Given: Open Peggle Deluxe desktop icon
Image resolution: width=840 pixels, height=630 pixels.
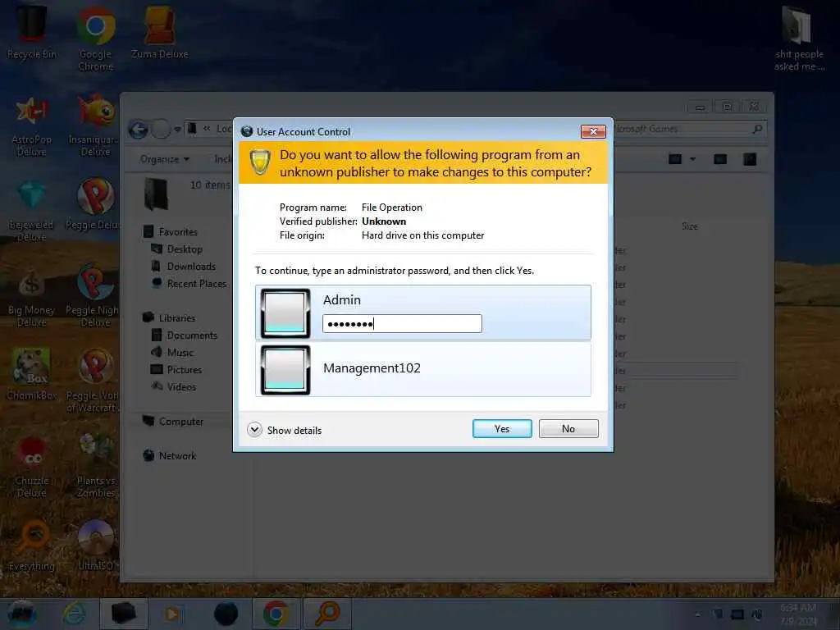Looking at the screenshot, I should point(92,205).
